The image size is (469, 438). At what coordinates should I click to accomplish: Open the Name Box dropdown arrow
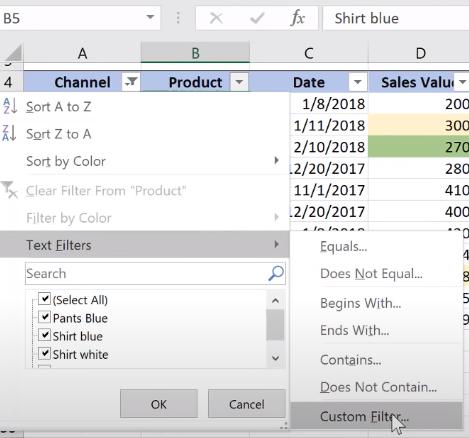pos(150,17)
